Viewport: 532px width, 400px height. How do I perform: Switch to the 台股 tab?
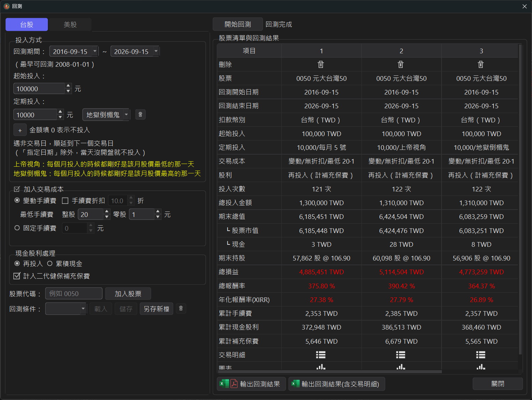tap(27, 24)
